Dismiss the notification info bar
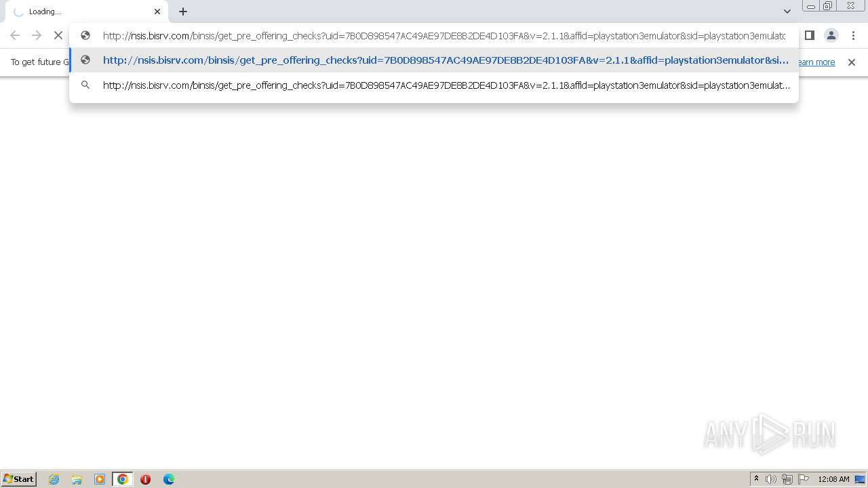Image resolution: width=868 pixels, height=488 pixels. 852,62
